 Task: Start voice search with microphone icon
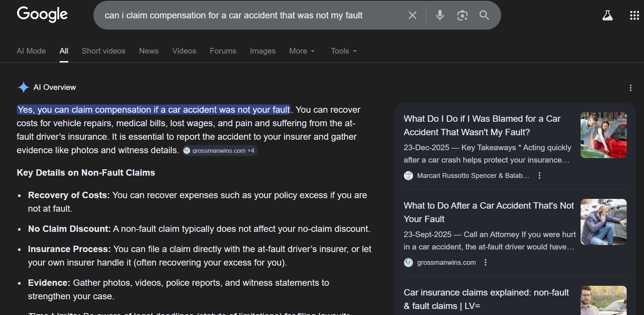[440, 15]
